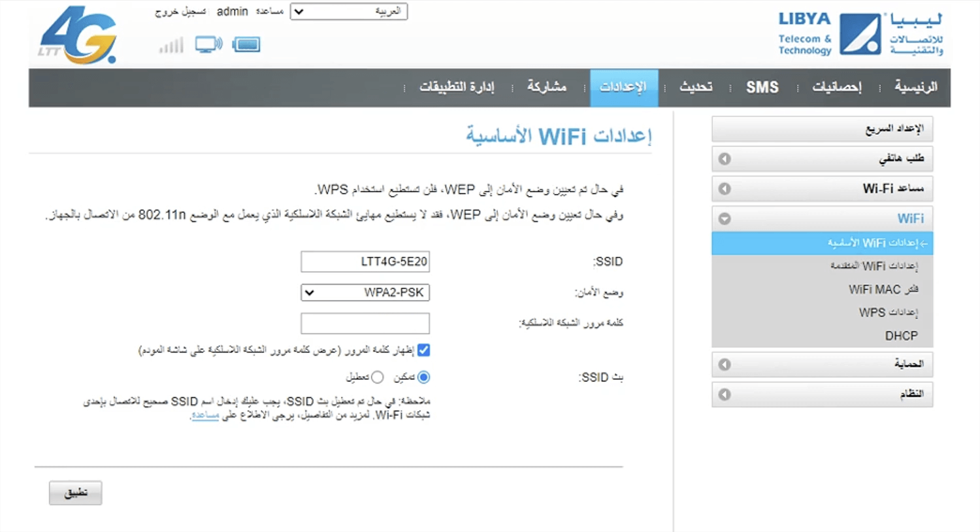Click the SSID text field
Image resolution: width=980 pixels, height=532 pixels.
pyautogui.click(x=365, y=262)
